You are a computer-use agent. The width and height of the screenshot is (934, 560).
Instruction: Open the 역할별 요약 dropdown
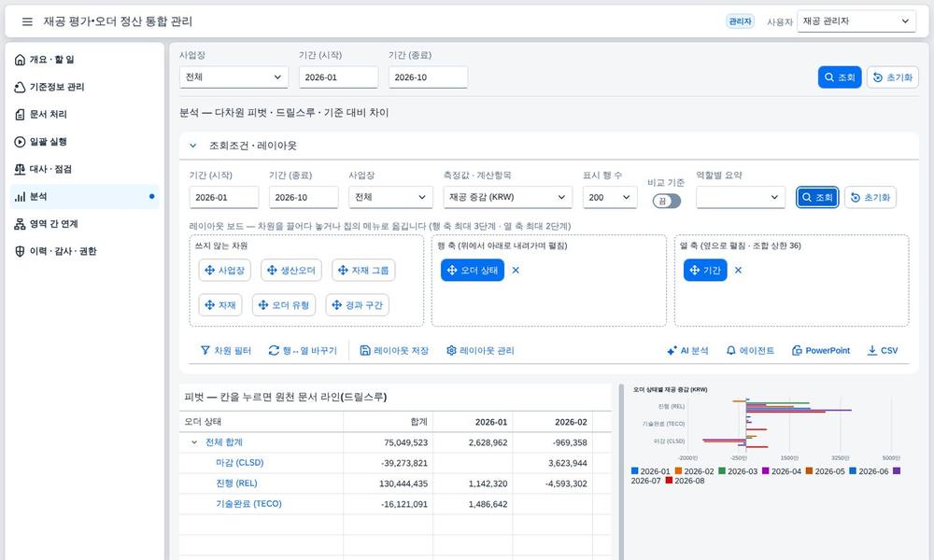pos(741,197)
